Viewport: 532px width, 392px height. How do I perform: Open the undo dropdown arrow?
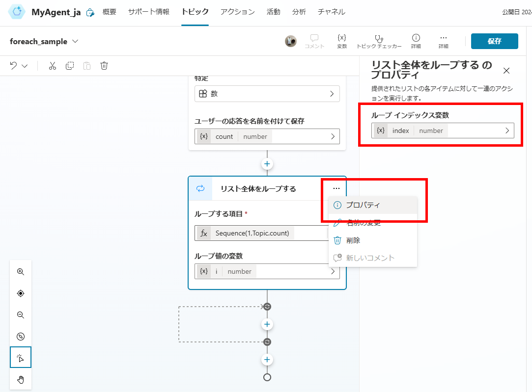click(x=25, y=66)
